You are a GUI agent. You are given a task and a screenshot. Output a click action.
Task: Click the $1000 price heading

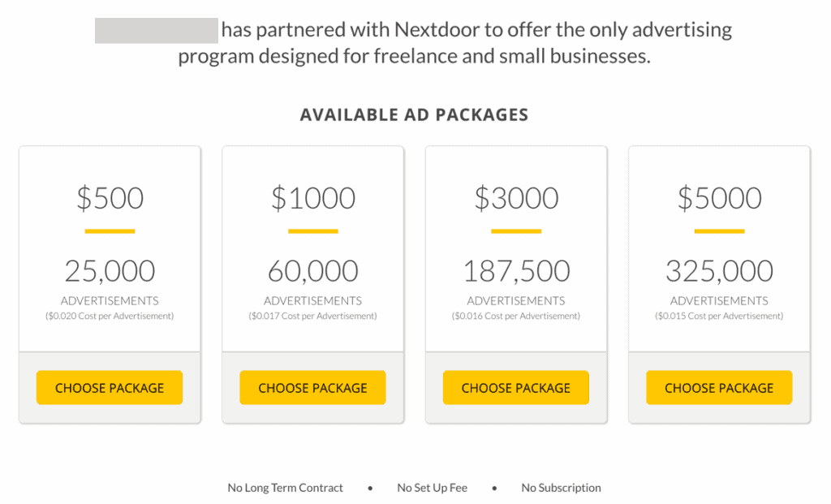pos(312,198)
